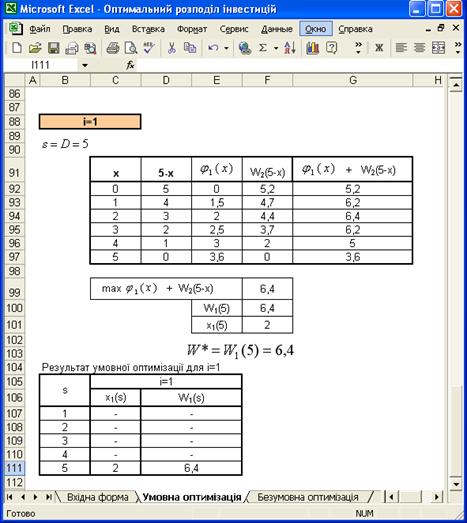Open the Undo history dropdown arrow

click(226, 48)
